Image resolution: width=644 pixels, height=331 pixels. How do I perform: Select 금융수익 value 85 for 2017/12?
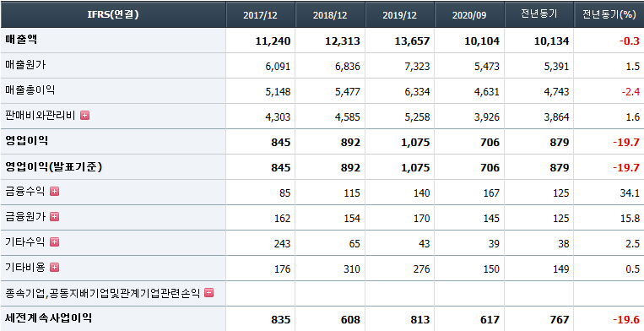click(x=285, y=193)
